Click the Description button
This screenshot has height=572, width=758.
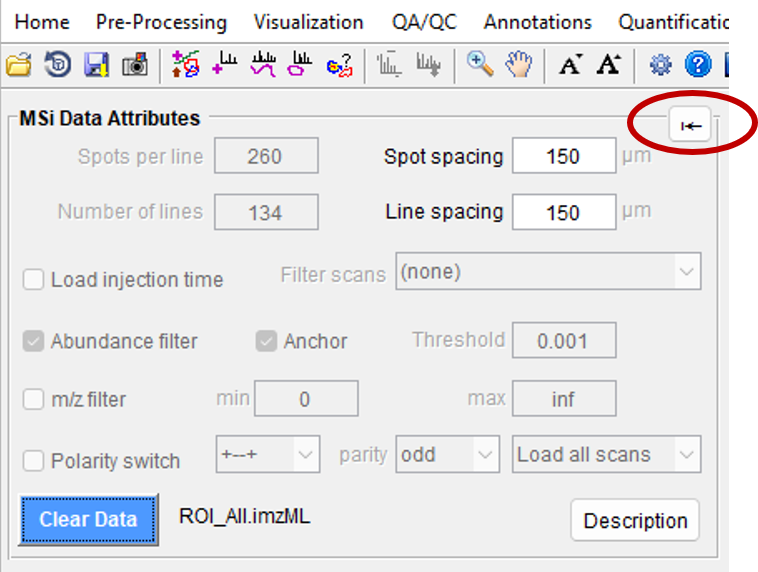tap(635, 520)
